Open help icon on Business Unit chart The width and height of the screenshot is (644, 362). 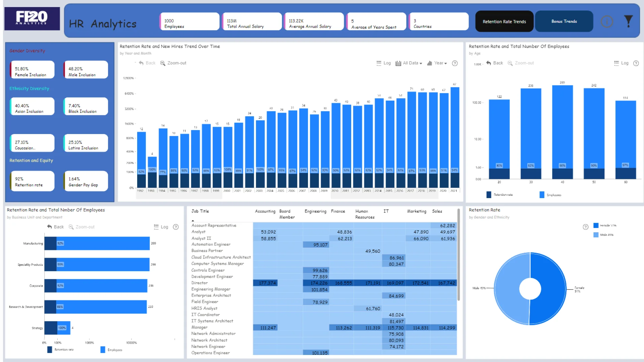click(176, 227)
